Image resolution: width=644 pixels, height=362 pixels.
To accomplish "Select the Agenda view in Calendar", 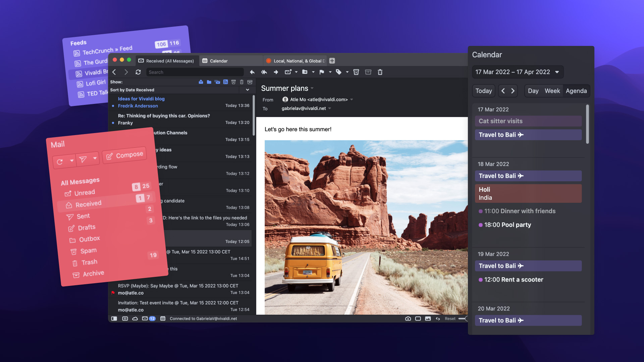I will click(576, 90).
